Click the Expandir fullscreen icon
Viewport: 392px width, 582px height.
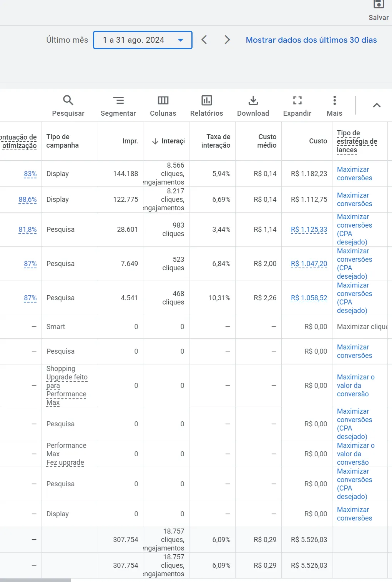[x=297, y=101]
